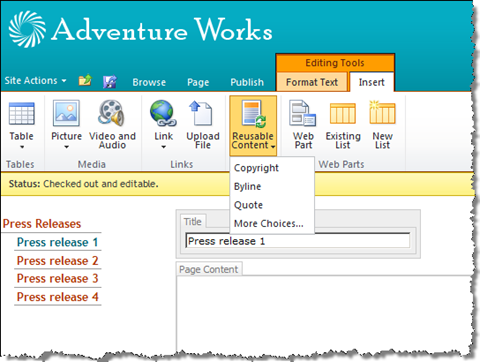Click the Adventure Works swirl logo
Image resolution: width=480 pixels, height=362 pixels.
coord(27,29)
